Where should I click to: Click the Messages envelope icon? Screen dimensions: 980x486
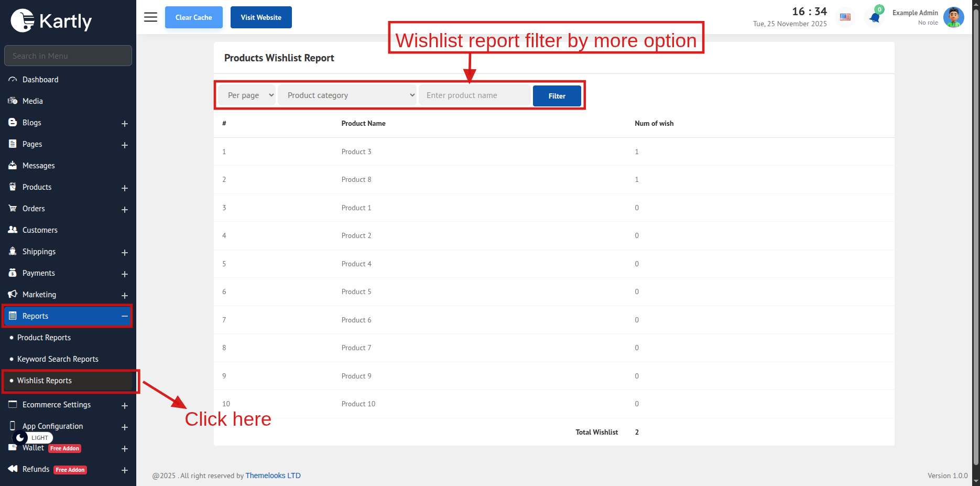tap(13, 166)
